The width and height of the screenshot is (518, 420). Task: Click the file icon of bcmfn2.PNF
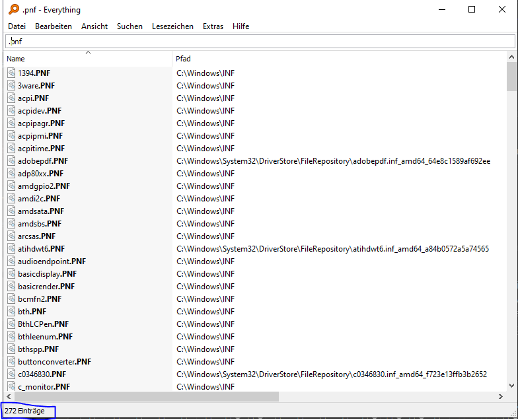(x=12, y=298)
